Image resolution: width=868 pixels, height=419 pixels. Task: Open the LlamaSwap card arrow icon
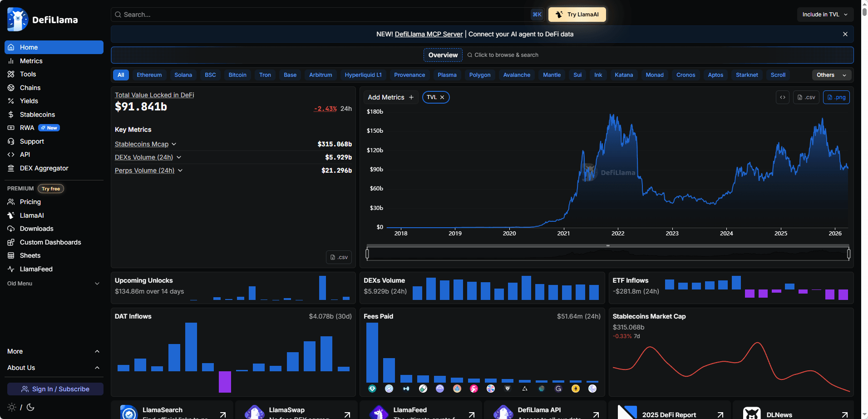pos(347,414)
